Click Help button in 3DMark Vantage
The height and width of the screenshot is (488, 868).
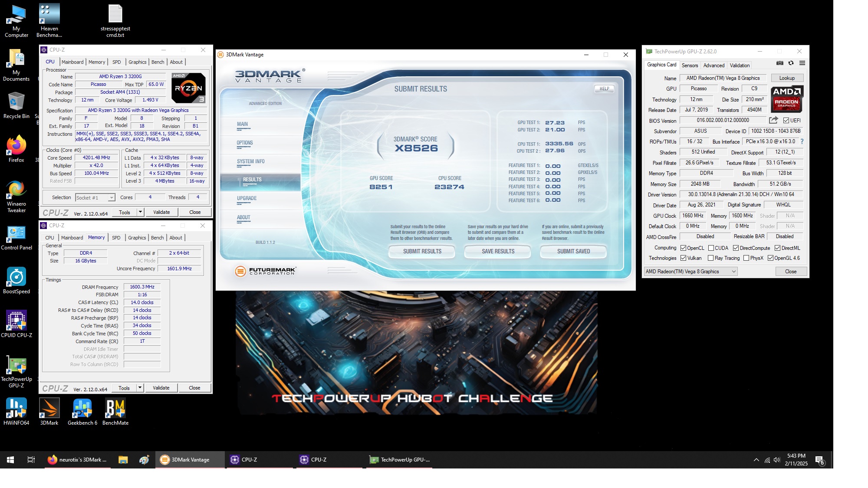click(x=604, y=88)
